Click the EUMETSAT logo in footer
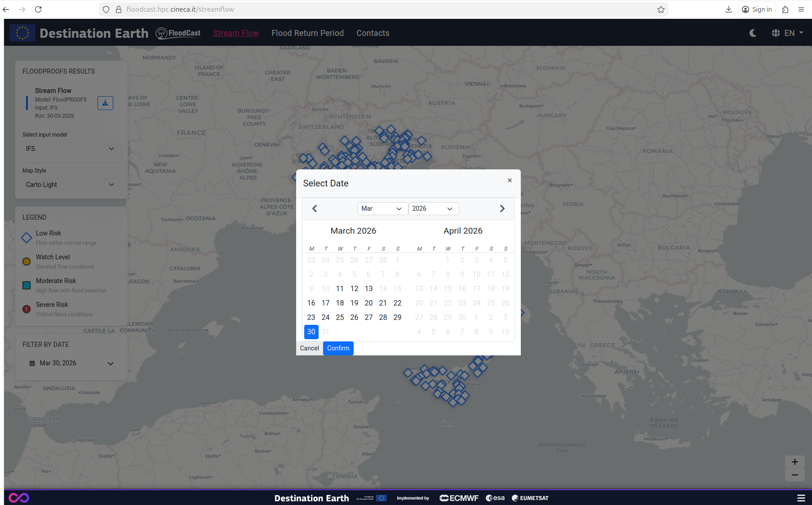Viewport: 812px width, 505px height. pos(530,498)
